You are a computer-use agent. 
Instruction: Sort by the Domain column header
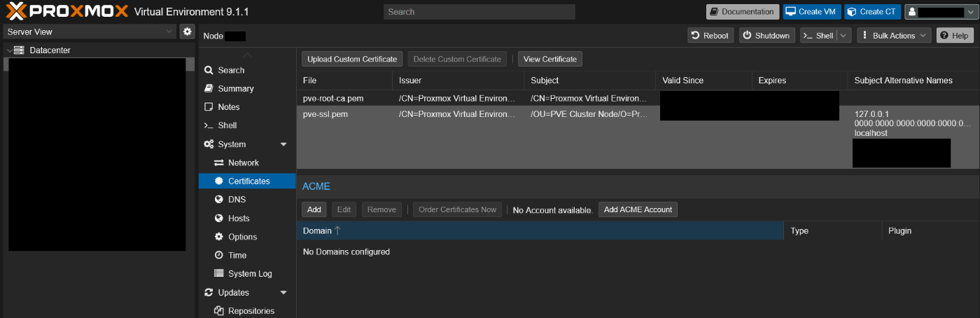click(x=540, y=230)
